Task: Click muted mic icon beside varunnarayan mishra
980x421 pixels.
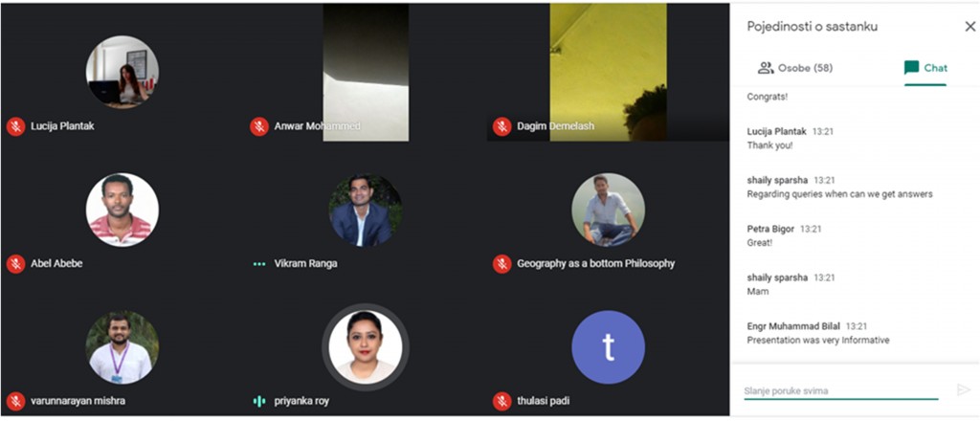Action: [15, 401]
